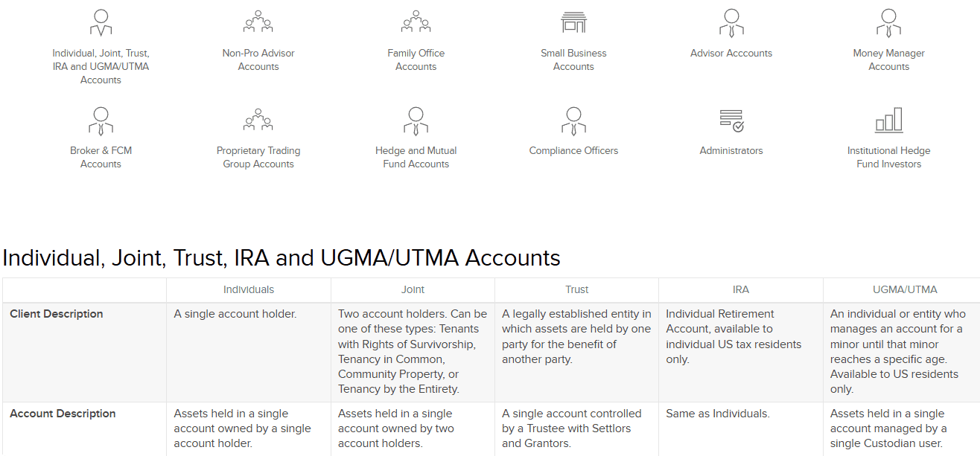Screen dimensions: 980x456
Task: Click the Advisor Accounts icon
Action: [x=731, y=22]
